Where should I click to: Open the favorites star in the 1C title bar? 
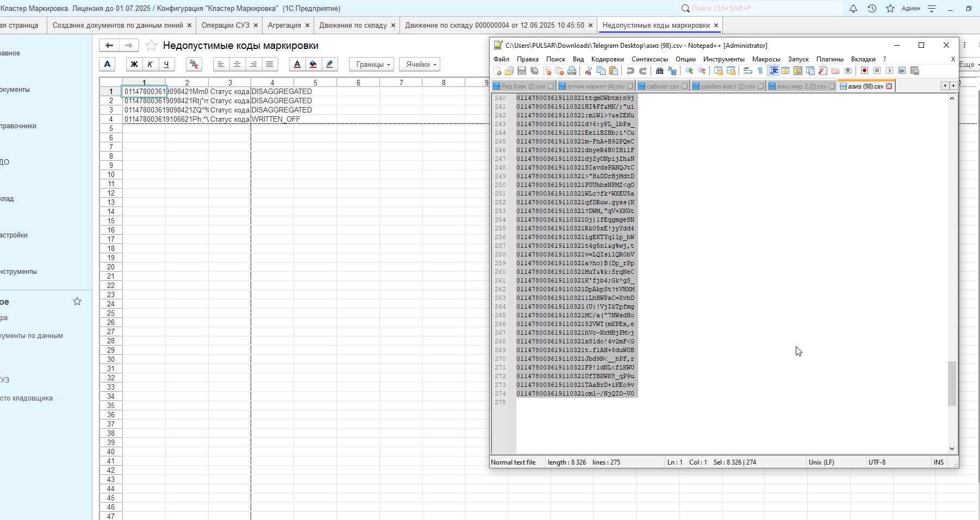(x=890, y=8)
